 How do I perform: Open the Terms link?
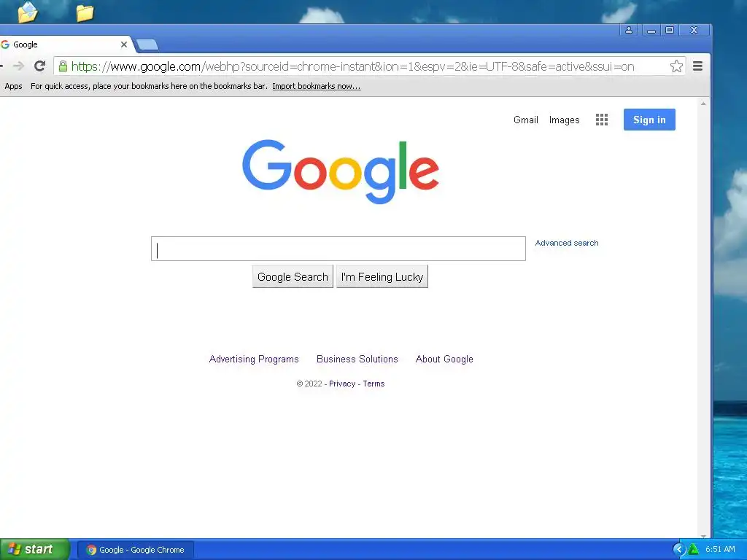373,384
